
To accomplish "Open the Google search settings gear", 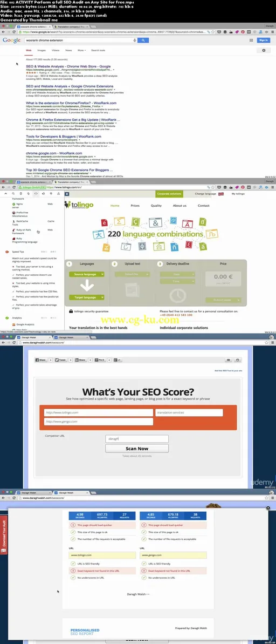I will click(264, 50).
